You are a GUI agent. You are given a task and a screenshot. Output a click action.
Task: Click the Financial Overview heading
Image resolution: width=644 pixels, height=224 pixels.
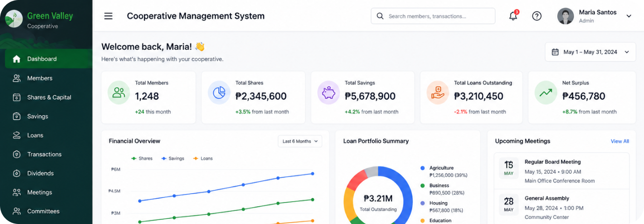point(134,141)
